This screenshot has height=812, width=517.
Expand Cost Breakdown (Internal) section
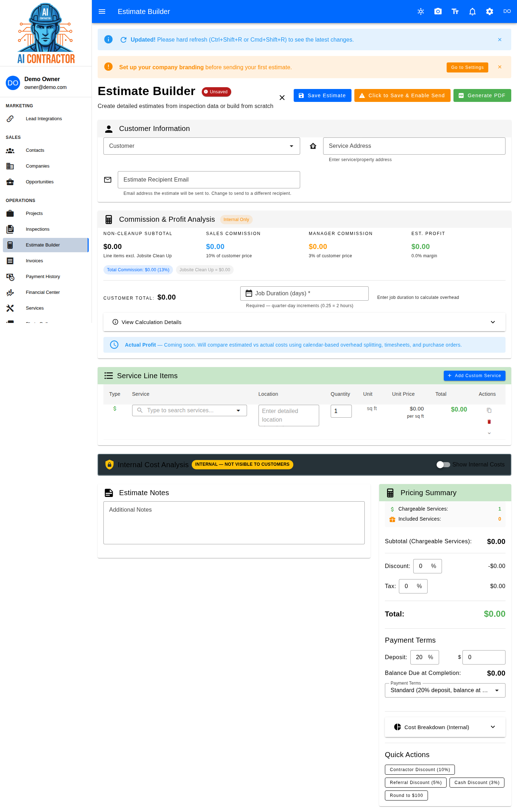click(445, 727)
